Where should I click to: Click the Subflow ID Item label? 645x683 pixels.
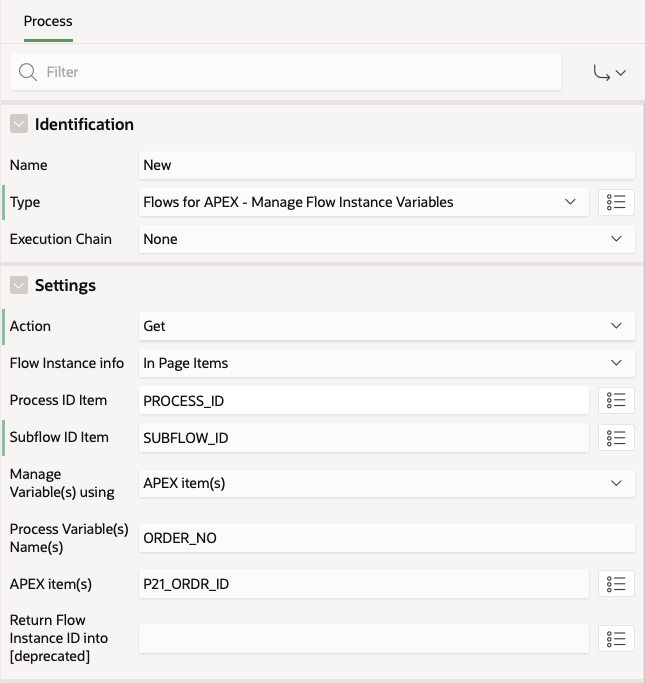coord(59,437)
